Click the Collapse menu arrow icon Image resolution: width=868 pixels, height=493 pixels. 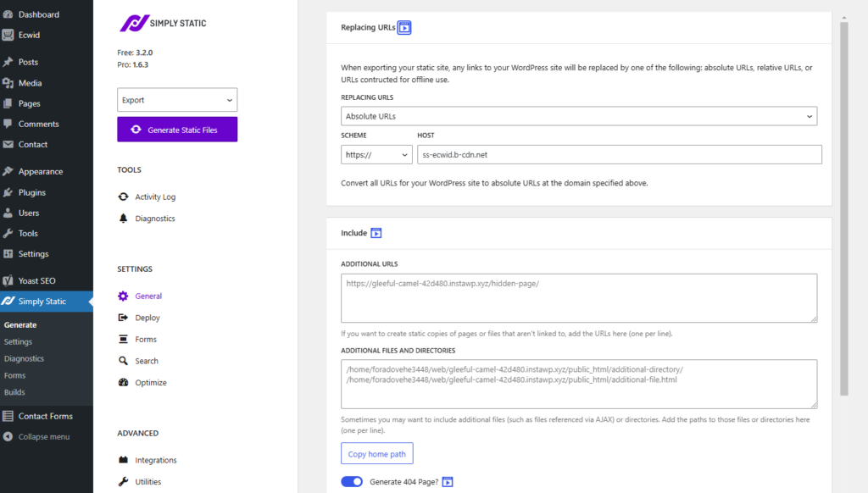(x=8, y=436)
